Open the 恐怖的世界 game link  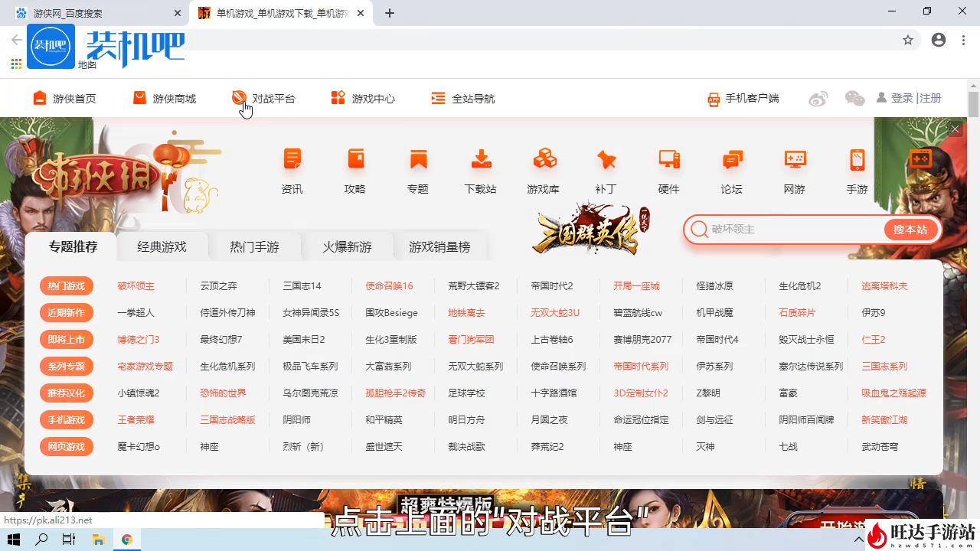click(223, 393)
